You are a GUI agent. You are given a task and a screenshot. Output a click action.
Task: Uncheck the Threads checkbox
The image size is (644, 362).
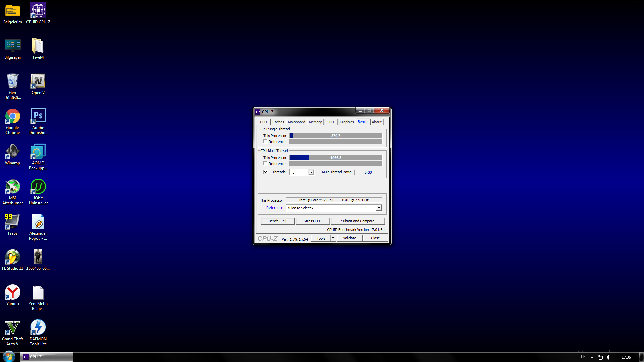[265, 172]
